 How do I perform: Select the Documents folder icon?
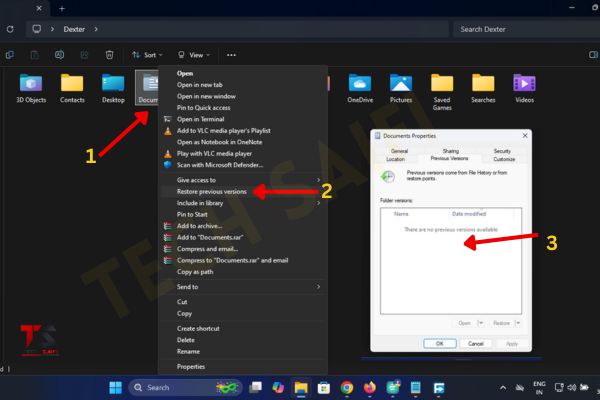[x=148, y=88]
